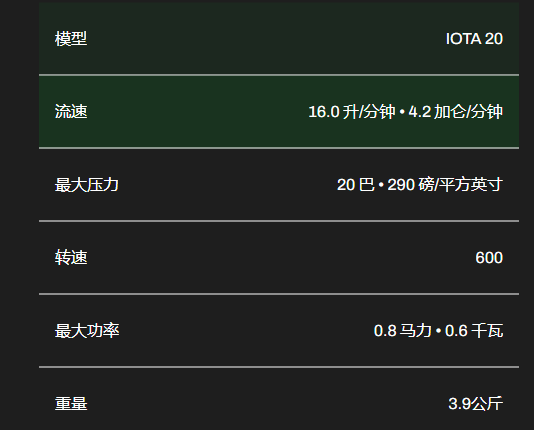
Task: Click the divider line below the 模型 header row
Action: [x=279, y=75]
